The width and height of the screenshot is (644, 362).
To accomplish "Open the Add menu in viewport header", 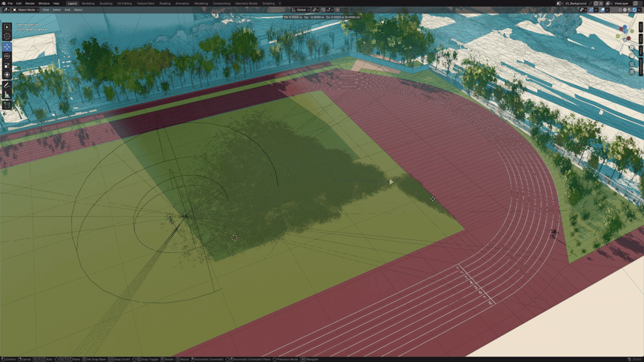I will pyautogui.click(x=67, y=9).
